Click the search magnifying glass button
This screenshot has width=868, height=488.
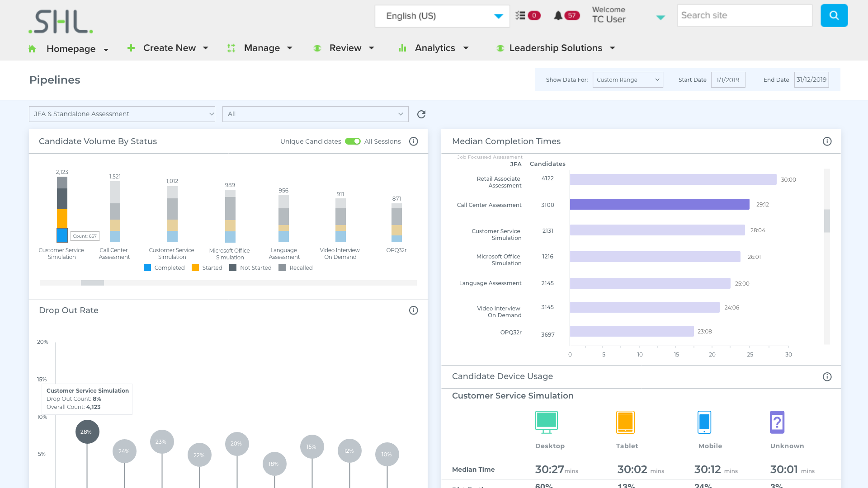pos(835,15)
